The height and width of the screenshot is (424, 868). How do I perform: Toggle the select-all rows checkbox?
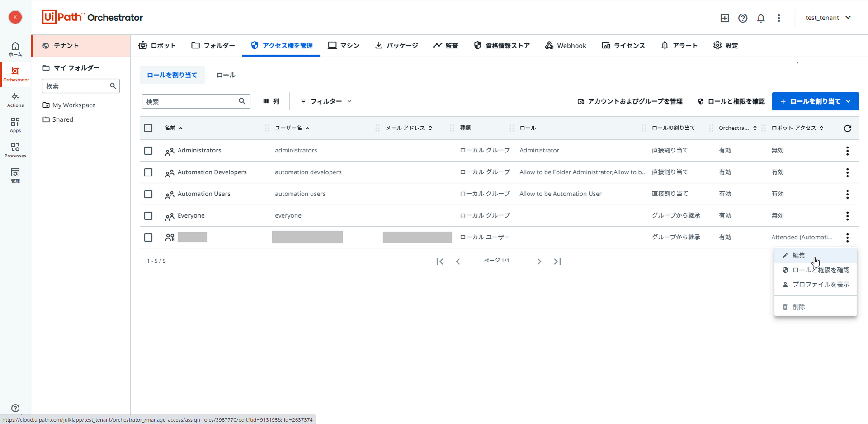[x=148, y=128]
